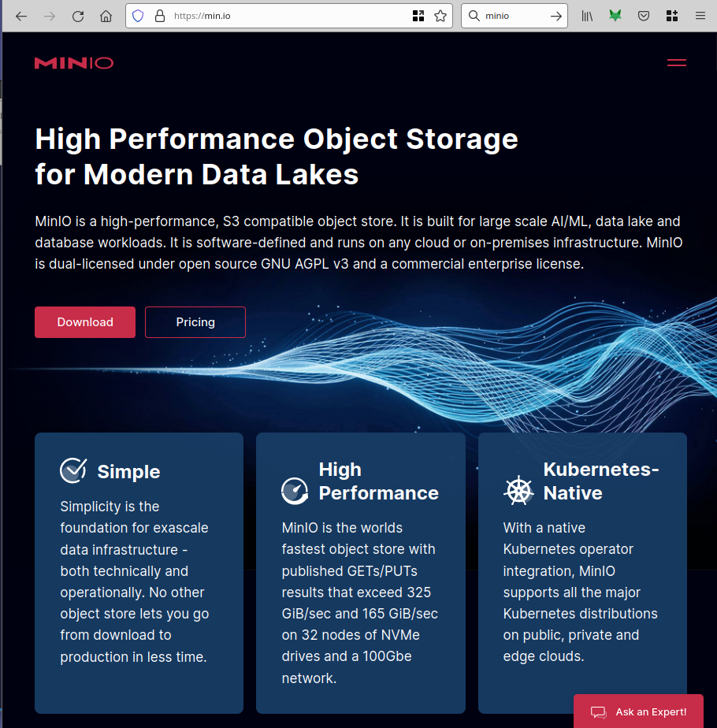
Task: Open the Pocket save icon
Action: point(644,16)
